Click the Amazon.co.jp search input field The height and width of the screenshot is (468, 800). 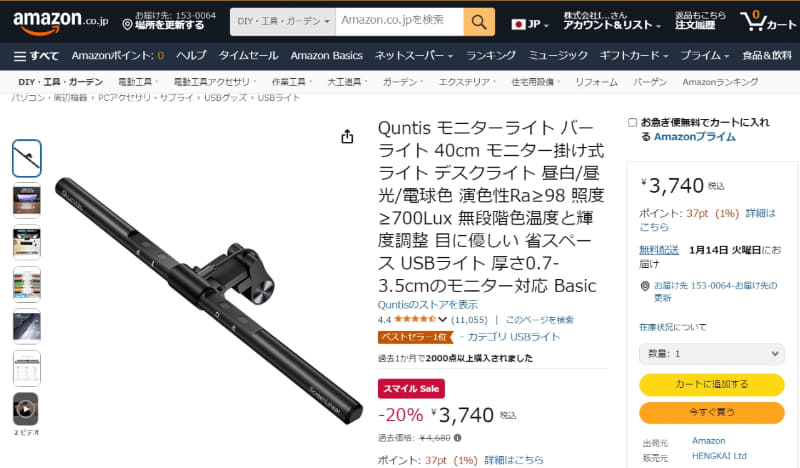click(x=399, y=22)
